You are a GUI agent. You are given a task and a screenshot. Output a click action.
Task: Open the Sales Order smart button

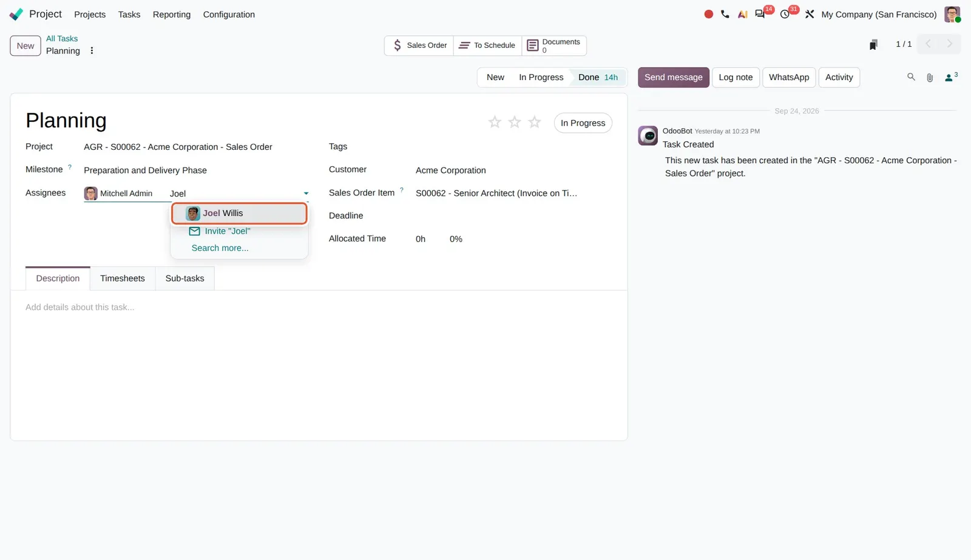419,46
